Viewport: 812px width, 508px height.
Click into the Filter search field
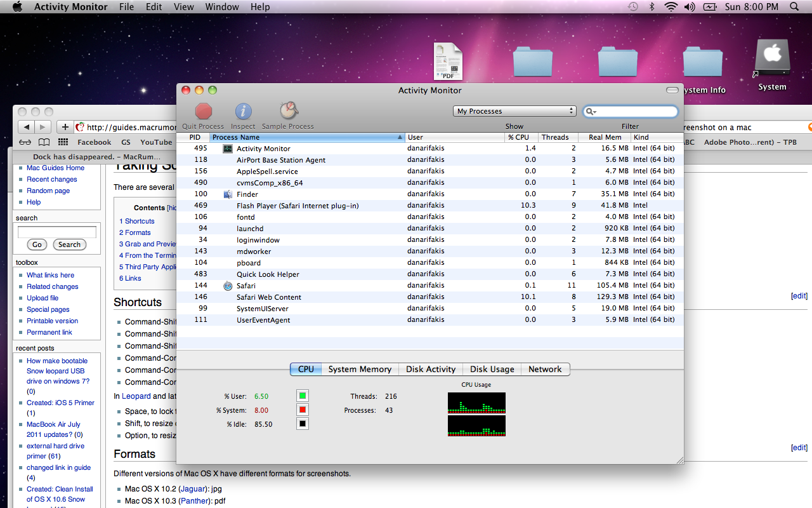(631, 111)
